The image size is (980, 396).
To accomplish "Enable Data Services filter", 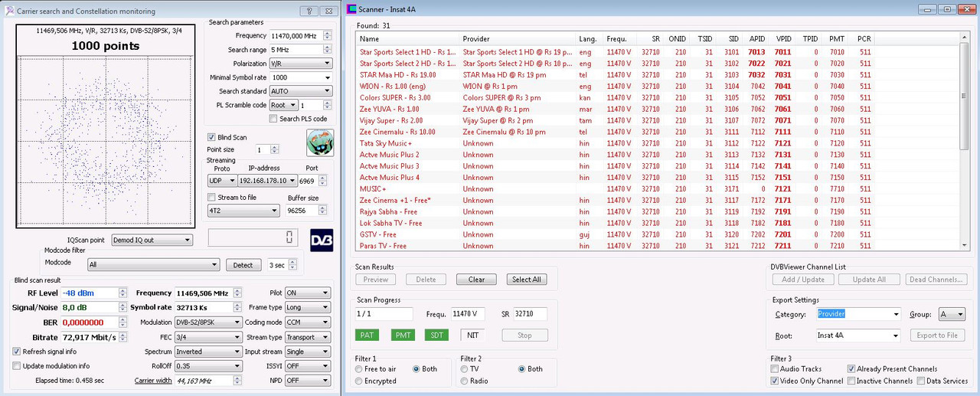I will 920,380.
